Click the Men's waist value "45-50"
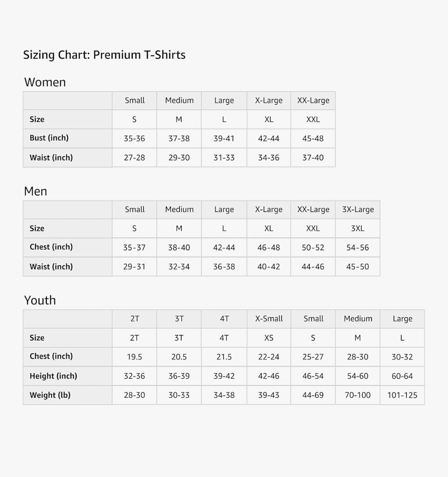The image size is (448, 477). (358, 267)
